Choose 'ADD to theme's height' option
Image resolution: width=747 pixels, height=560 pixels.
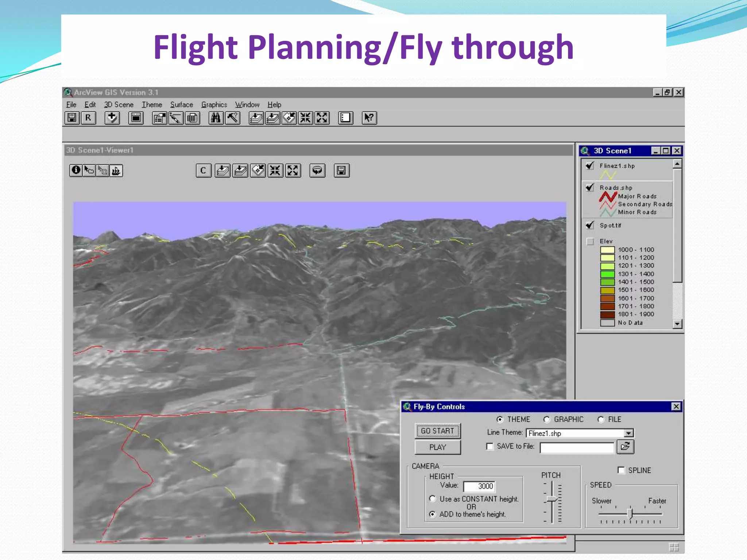[x=433, y=514]
